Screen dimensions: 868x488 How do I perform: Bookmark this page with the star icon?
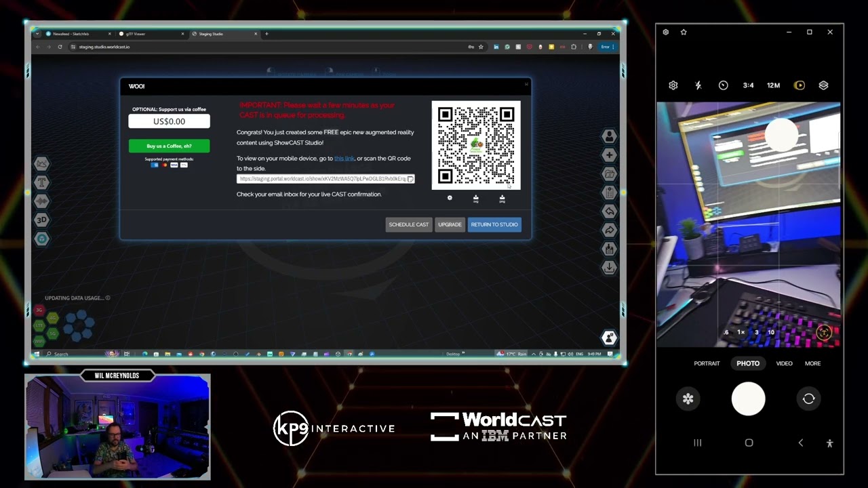[x=481, y=47]
